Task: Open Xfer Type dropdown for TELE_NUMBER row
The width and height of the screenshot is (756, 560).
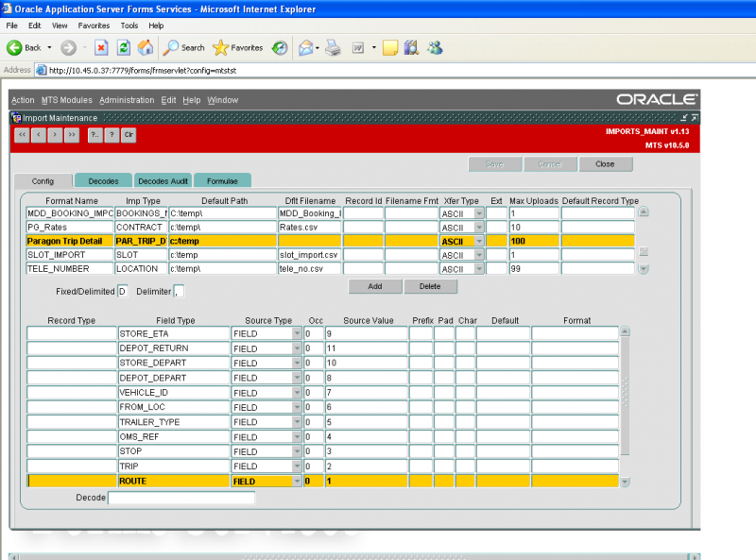Action: tap(479, 269)
